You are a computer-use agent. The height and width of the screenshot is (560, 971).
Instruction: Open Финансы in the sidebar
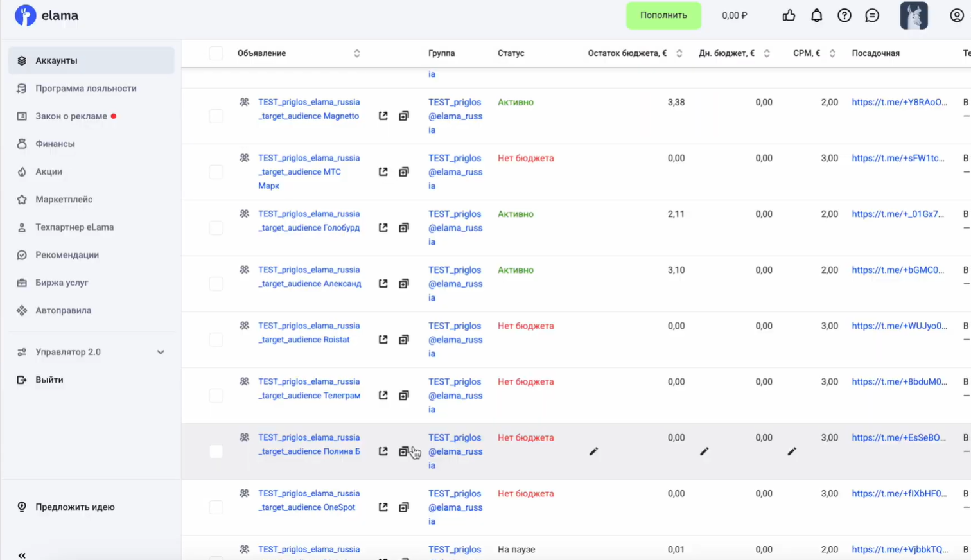click(55, 144)
